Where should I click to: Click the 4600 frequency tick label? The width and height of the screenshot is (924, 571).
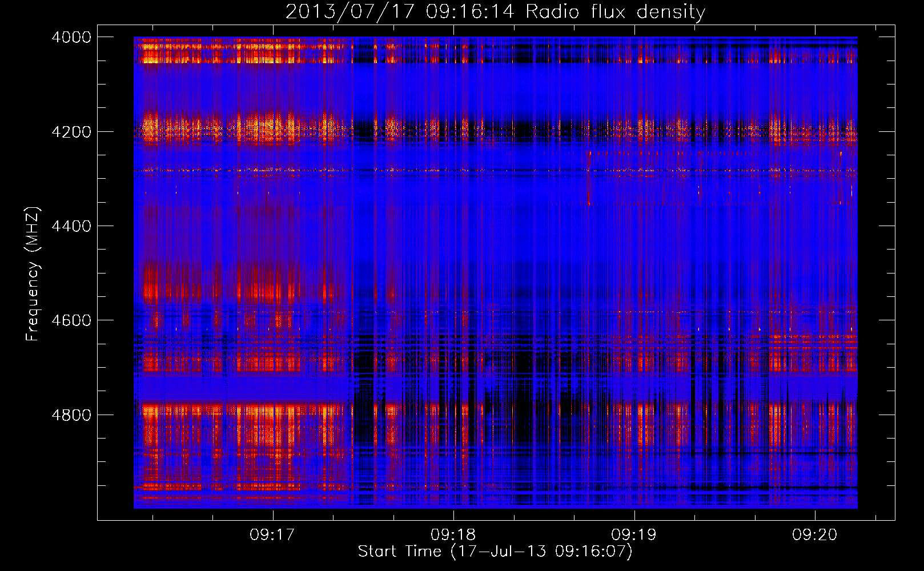[71, 320]
